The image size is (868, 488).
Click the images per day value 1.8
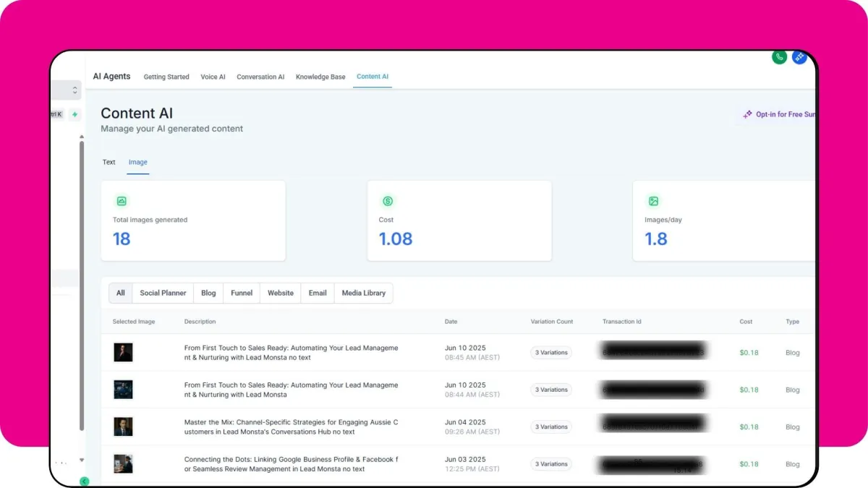pos(656,239)
